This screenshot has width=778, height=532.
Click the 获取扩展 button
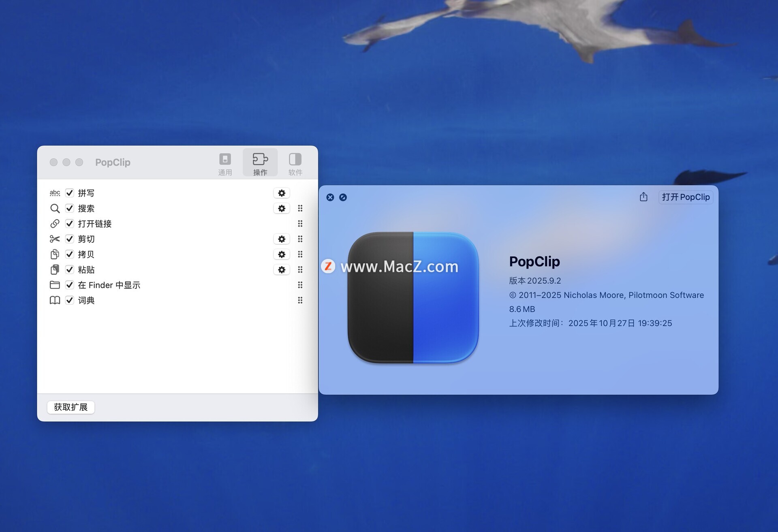71,407
